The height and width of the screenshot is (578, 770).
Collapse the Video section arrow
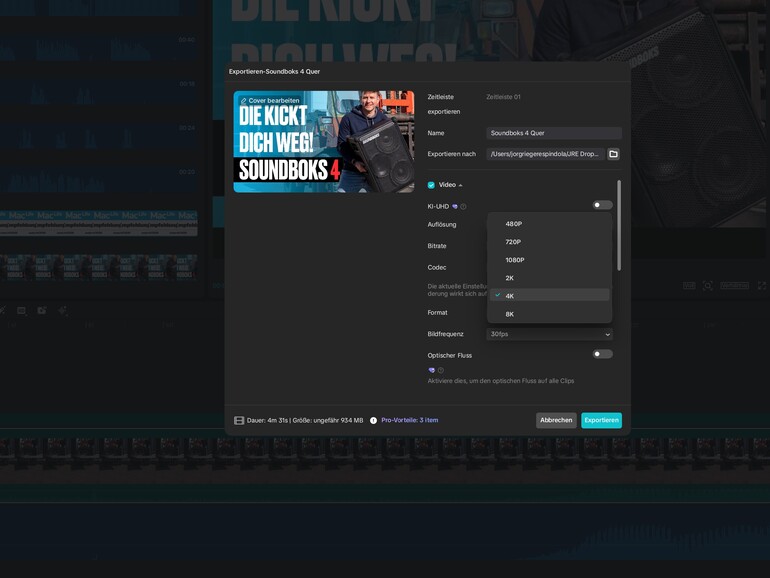(460, 185)
